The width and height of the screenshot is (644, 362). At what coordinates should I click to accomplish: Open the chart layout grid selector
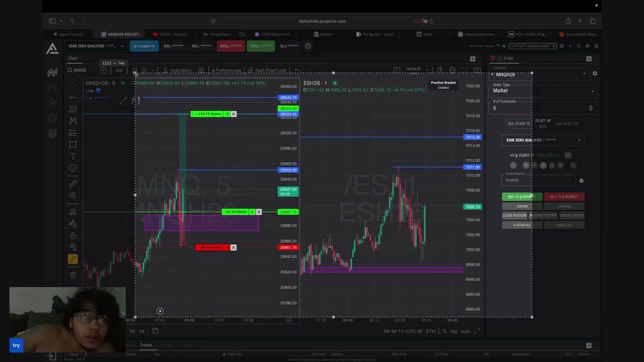(x=201, y=70)
